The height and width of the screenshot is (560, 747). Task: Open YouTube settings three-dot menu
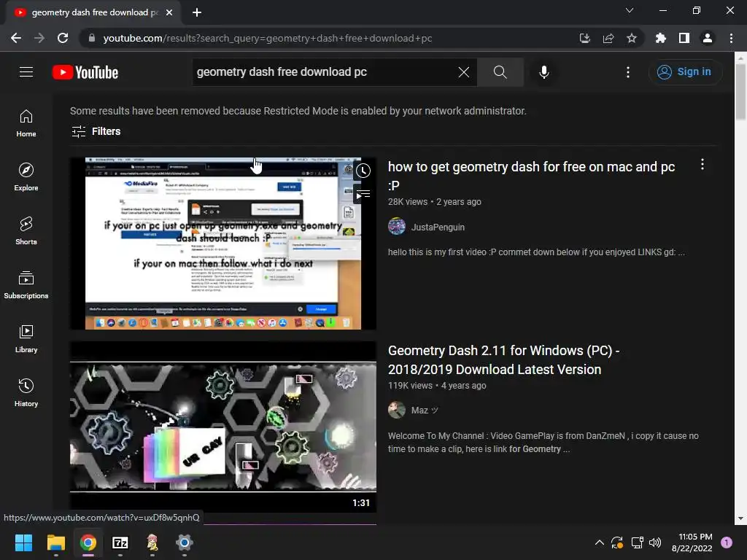pos(628,72)
